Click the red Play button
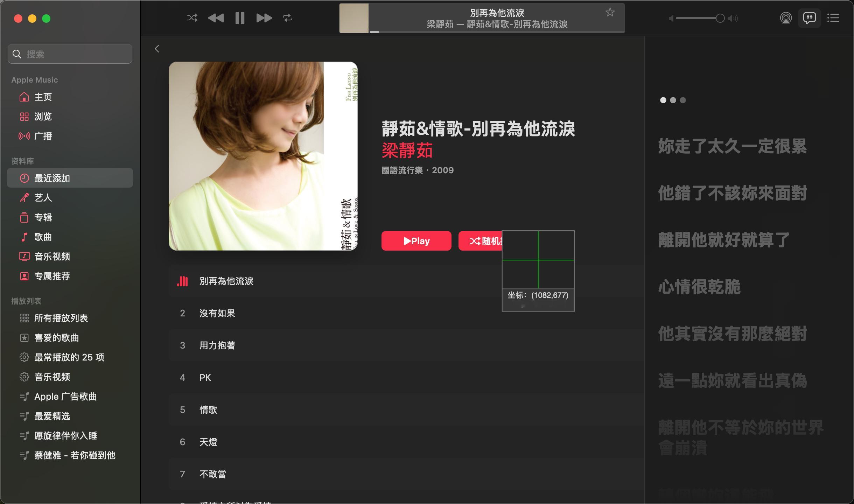This screenshot has width=854, height=504. tap(416, 241)
